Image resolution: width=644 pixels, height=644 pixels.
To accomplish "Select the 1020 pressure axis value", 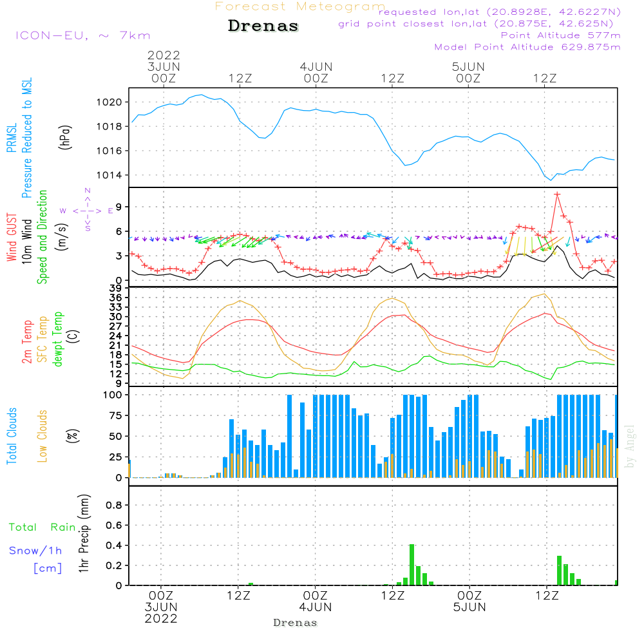I will [x=109, y=102].
